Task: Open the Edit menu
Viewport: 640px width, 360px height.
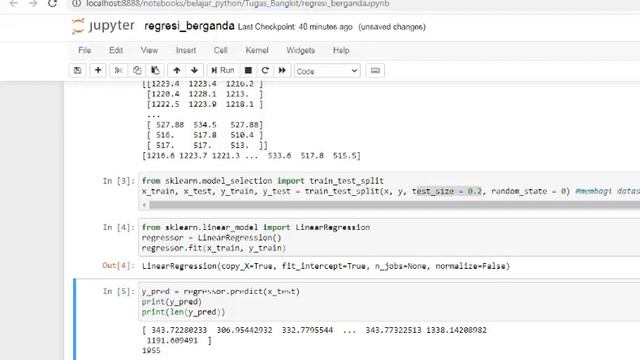Action: (116, 51)
